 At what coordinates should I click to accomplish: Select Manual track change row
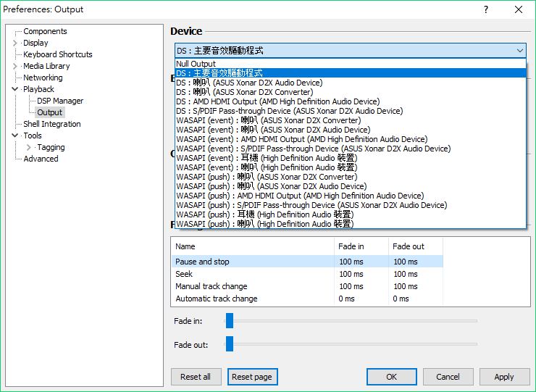[307, 286]
